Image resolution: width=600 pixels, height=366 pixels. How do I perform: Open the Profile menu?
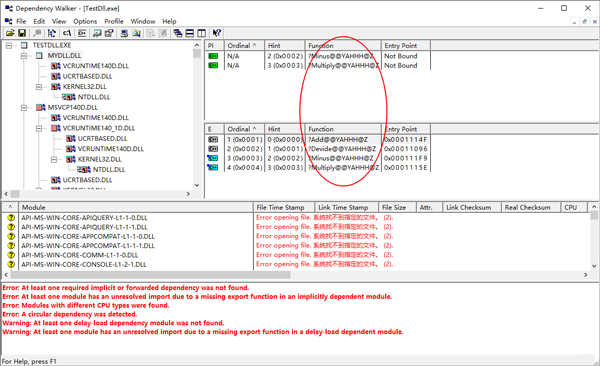pos(114,21)
